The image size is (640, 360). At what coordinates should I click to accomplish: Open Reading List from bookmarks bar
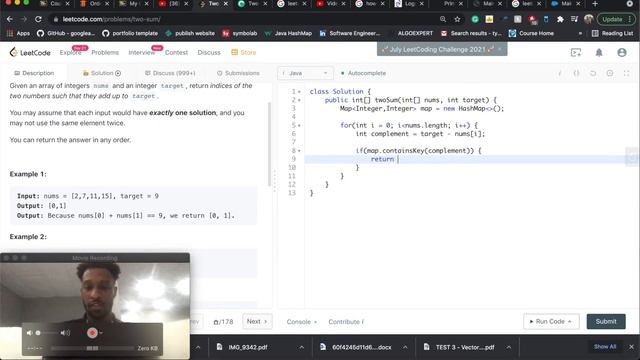pyautogui.click(x=613, y=33)
